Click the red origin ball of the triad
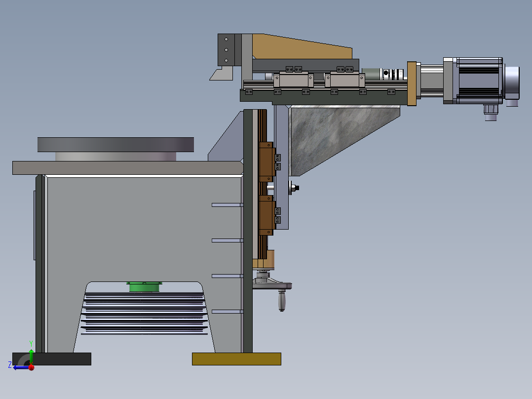The width and height of the screenshot is (532, 399). click(32, 367)
